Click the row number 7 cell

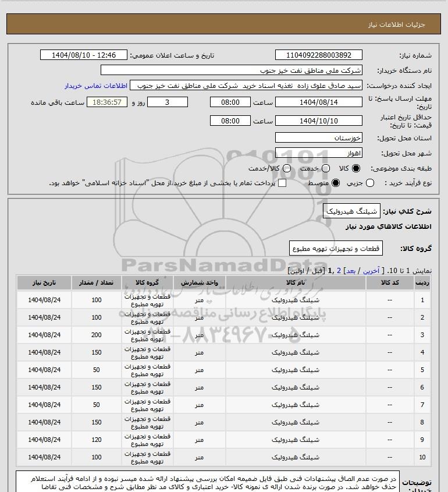(422, 405)
